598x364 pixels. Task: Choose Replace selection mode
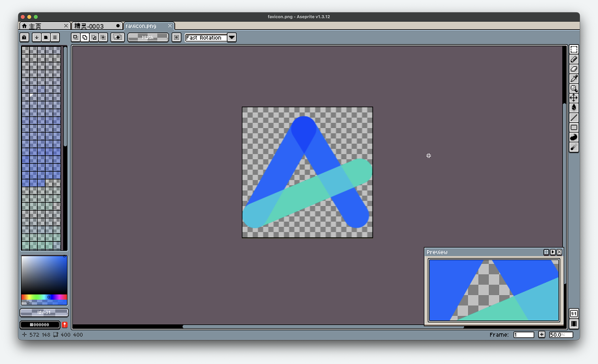[76, 37]
